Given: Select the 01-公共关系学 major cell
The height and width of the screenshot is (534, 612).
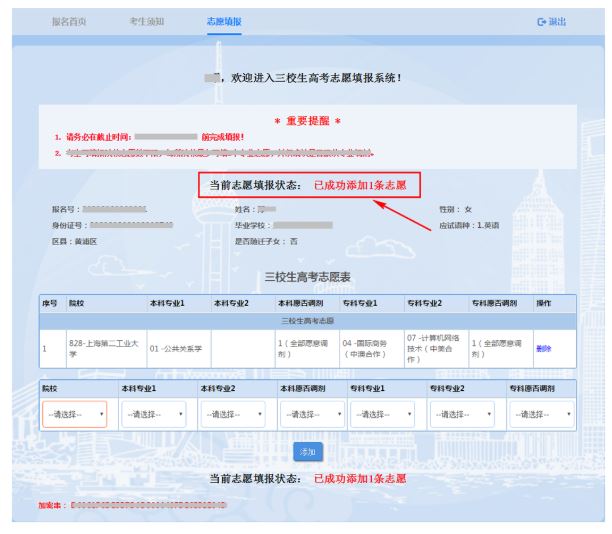Looking at the screenshot, I should [176, 348].
